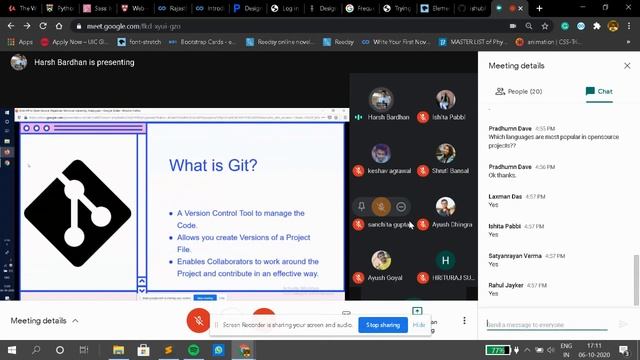
Task: Expand the hidden bookmarks chevron
Action: 629,42
